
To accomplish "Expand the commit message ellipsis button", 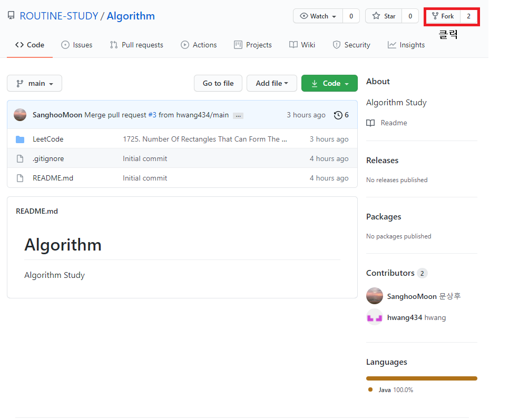I will 238,116.
